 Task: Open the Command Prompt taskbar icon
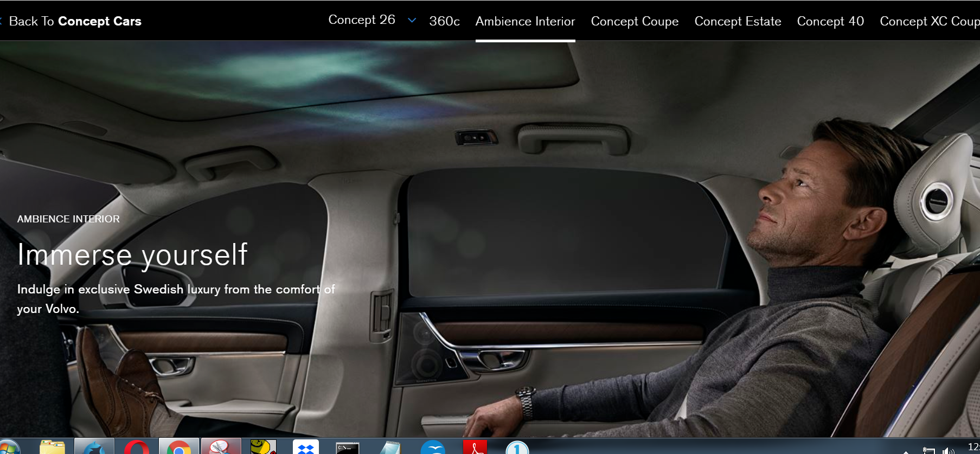pyautogui.click(x=348, y=447)
